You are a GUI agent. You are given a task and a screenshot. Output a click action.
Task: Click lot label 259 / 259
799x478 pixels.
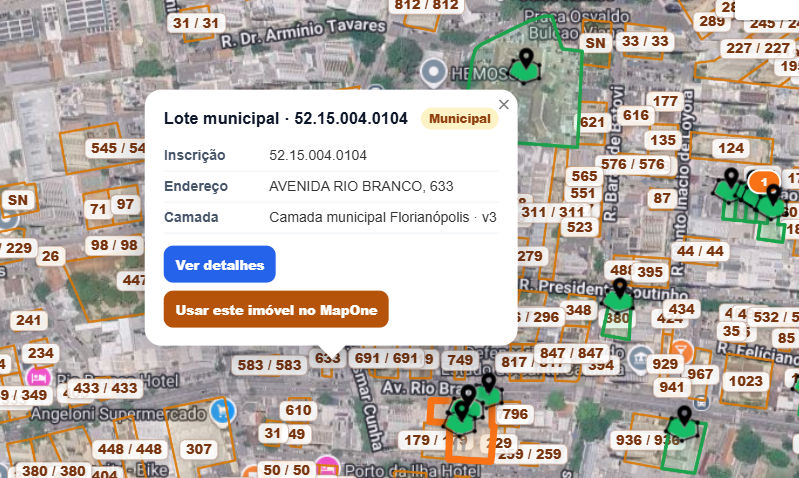tap(530, 454)
